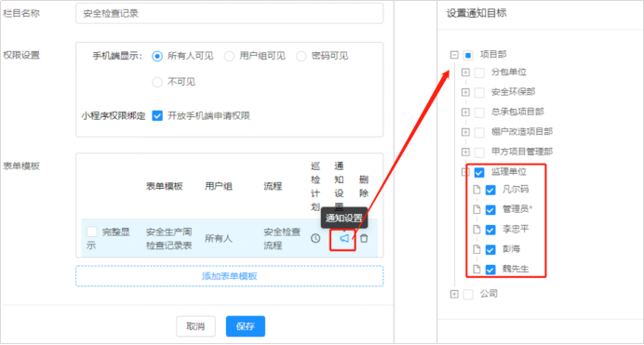
Task: Click file icon beside 彭海
Action: (x=476, y=249)
